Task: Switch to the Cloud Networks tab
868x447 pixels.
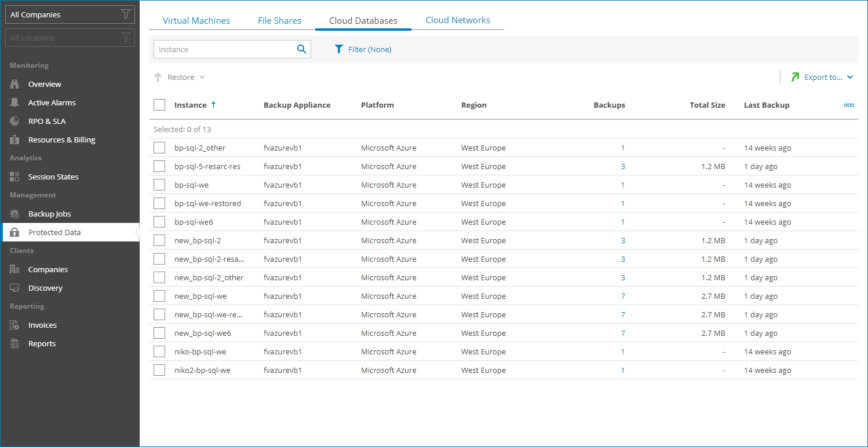Action: [x=458, y=20]
